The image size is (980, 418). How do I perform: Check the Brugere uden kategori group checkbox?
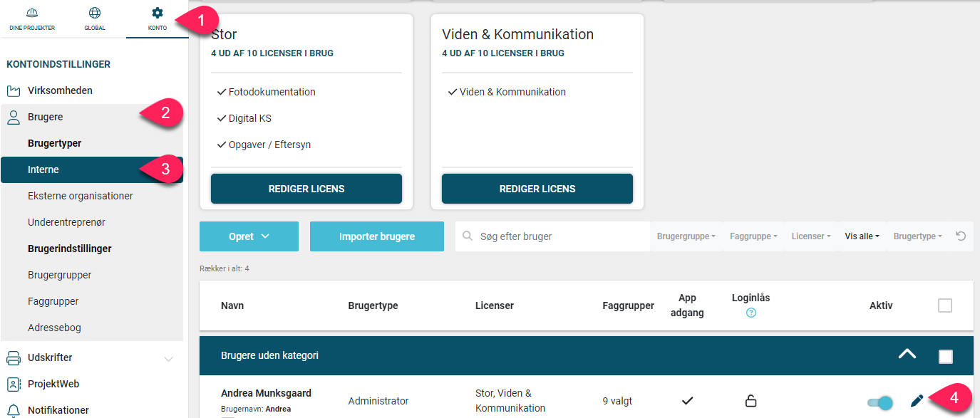pos(946,356)
